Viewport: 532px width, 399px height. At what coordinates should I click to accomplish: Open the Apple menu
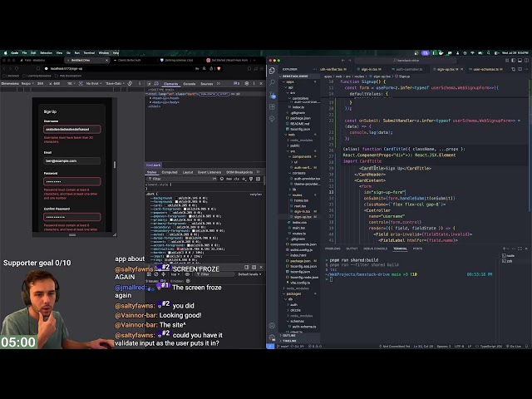pyautogui.click(x=5, y=53)
